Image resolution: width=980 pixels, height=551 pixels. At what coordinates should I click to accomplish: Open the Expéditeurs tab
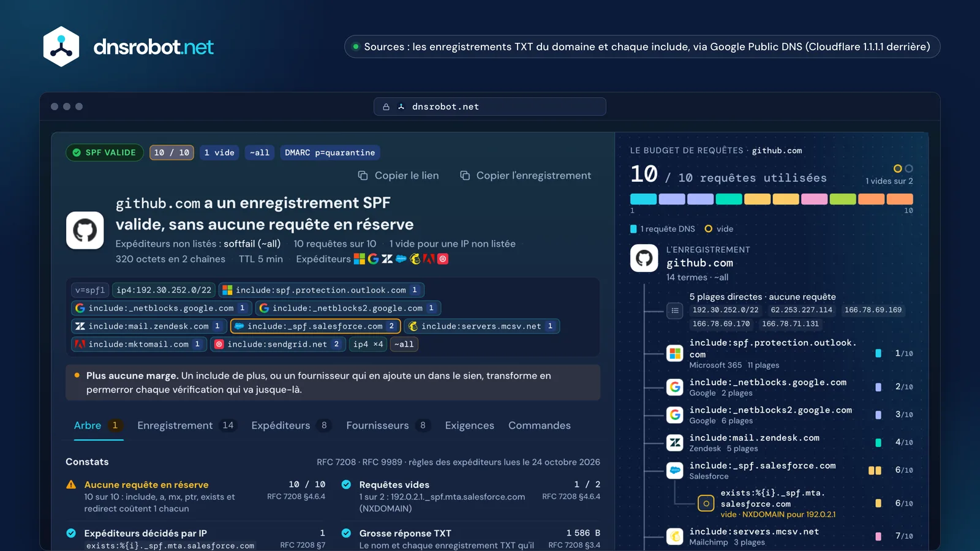(x=292, y=425)
